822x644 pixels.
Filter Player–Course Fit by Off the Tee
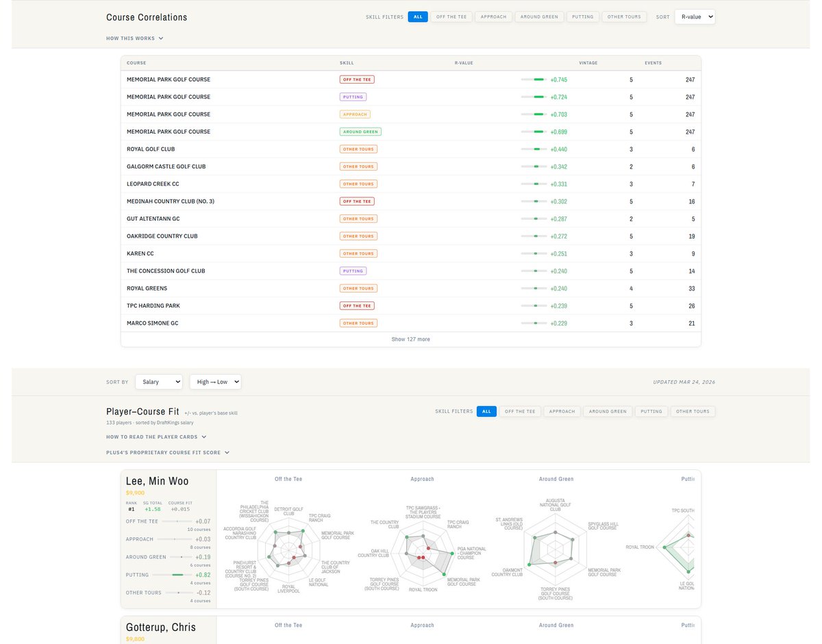pyautogui.click(x=520, y=412)
